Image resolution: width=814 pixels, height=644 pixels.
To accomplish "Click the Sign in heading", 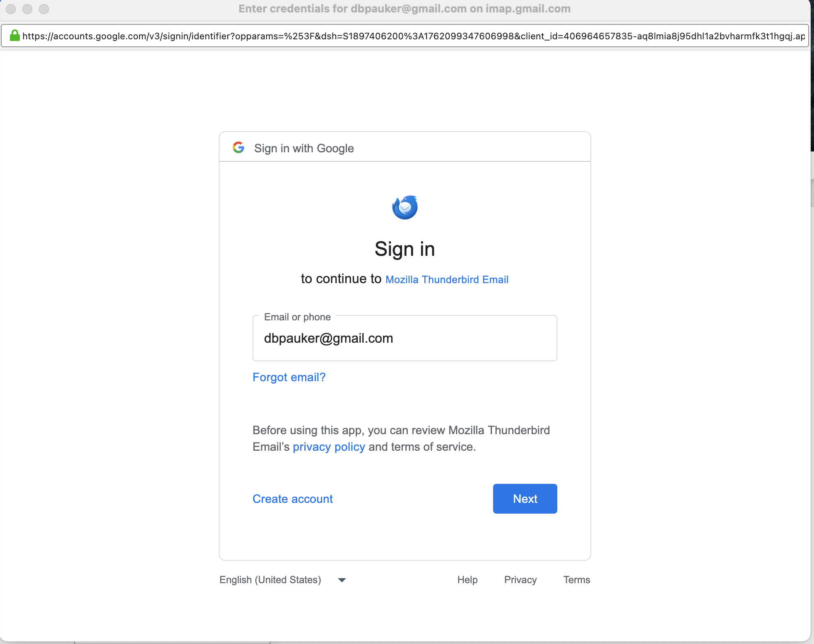I will point(405,249).
